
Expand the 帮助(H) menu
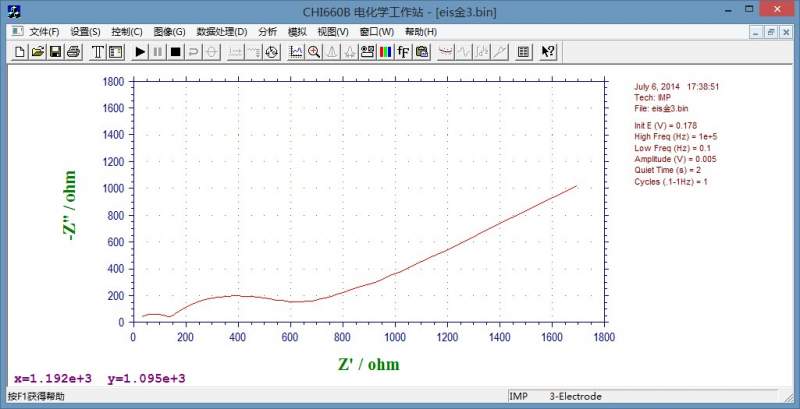pyautogui.click(x=420, y=32)
